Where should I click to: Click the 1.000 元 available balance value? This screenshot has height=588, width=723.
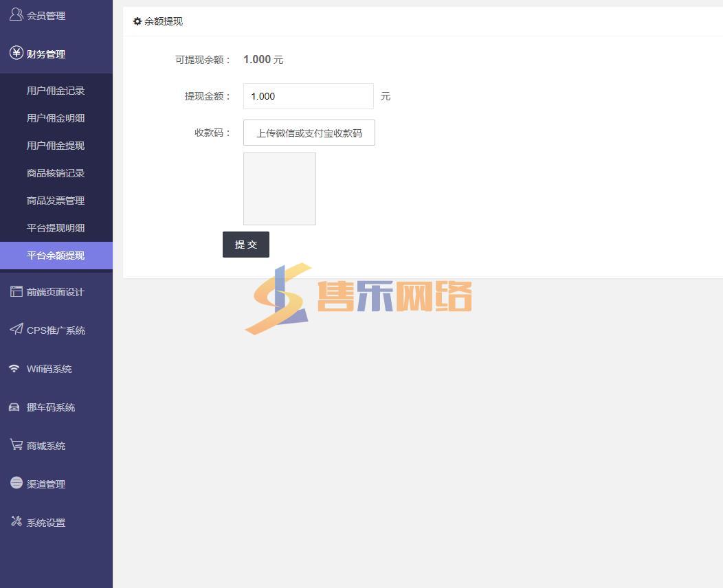pos(263,60)
